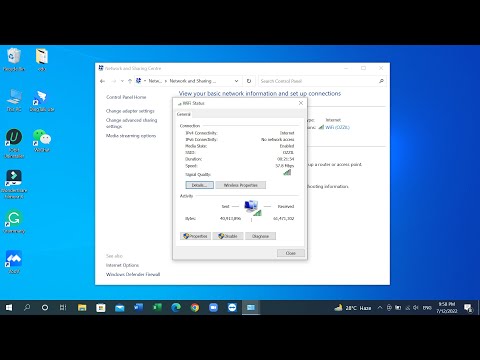
Task: Open File Explorer from the taskbar
Action: pyautogui.click(x=82, y=307)
